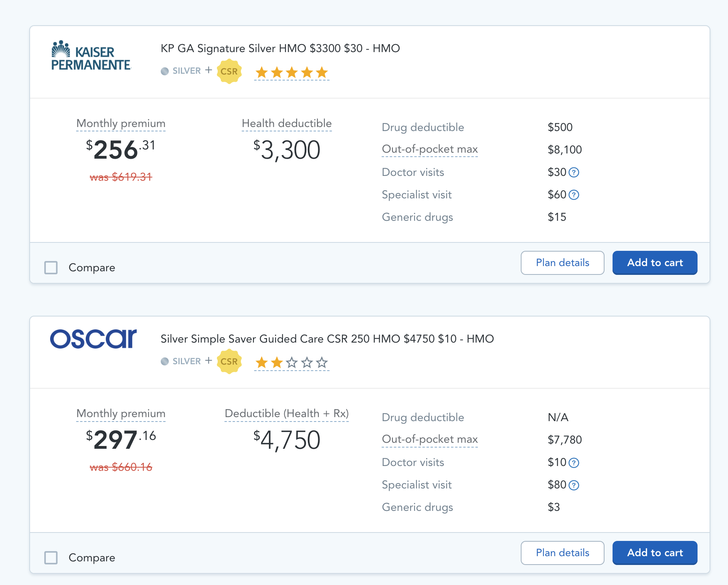Check Compare box for Oscar plan
Image resolution: width=728 pixels, height=585 pixels.
tap(51, 558)
